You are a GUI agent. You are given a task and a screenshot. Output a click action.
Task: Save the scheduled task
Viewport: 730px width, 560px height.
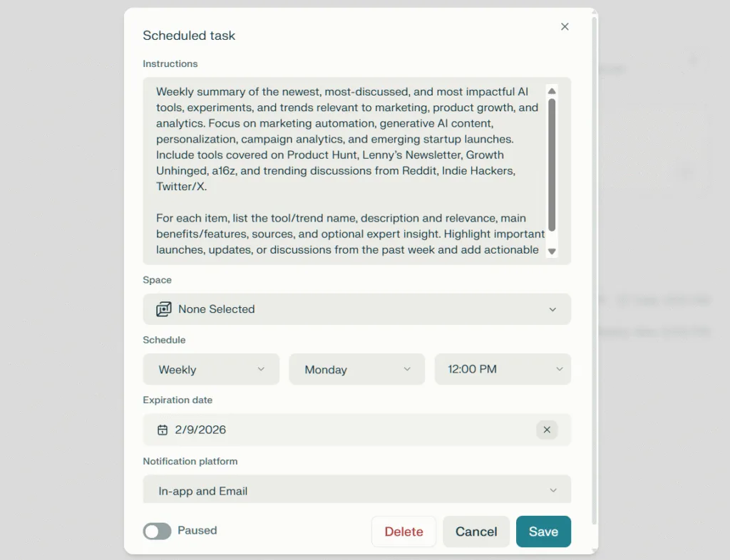tap(543, 532)
